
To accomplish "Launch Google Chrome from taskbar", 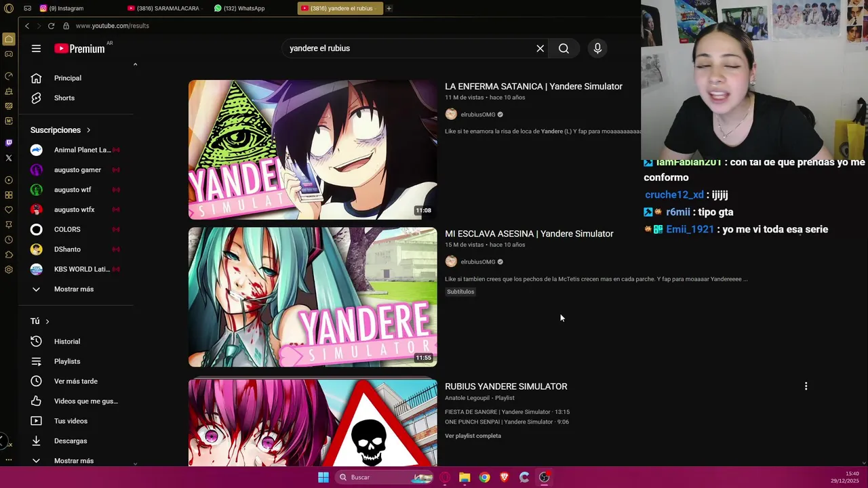I will pos(484,477).
